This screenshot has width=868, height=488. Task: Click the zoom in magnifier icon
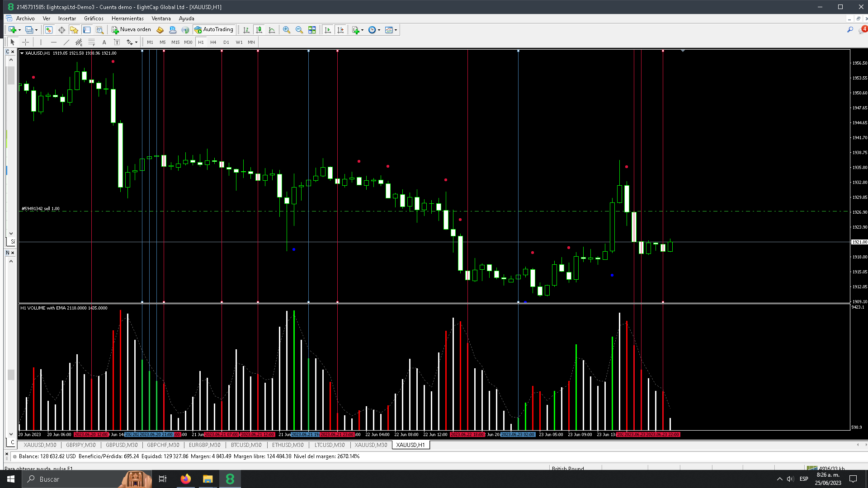tap(286, 30)
